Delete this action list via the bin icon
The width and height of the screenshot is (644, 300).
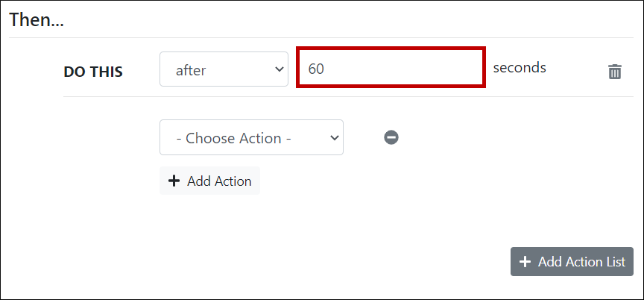615,72
